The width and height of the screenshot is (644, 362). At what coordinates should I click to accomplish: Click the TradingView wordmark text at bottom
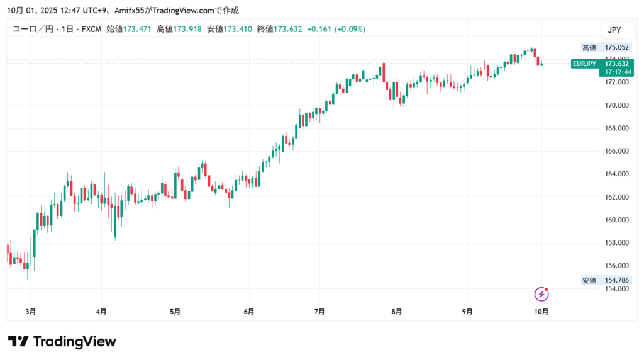pos(74,342)
